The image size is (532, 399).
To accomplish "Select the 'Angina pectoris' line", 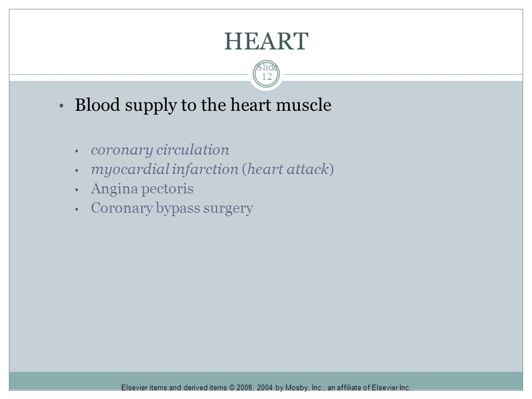I will (x=142, y=189).
